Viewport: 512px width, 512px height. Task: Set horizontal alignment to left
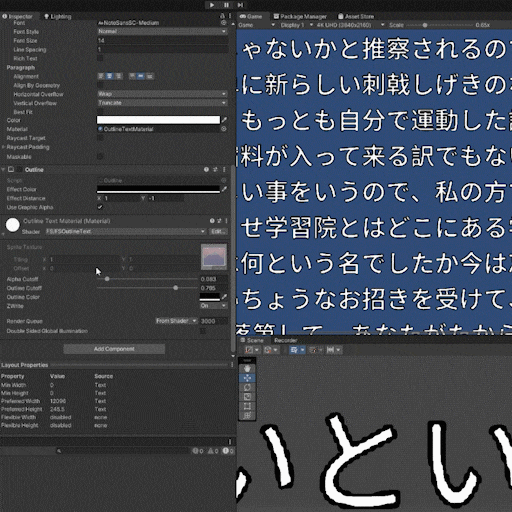[101, 76]
